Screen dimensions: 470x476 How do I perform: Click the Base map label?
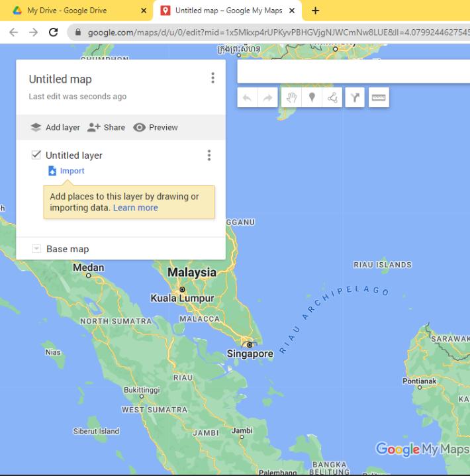[x=68, y=249]
